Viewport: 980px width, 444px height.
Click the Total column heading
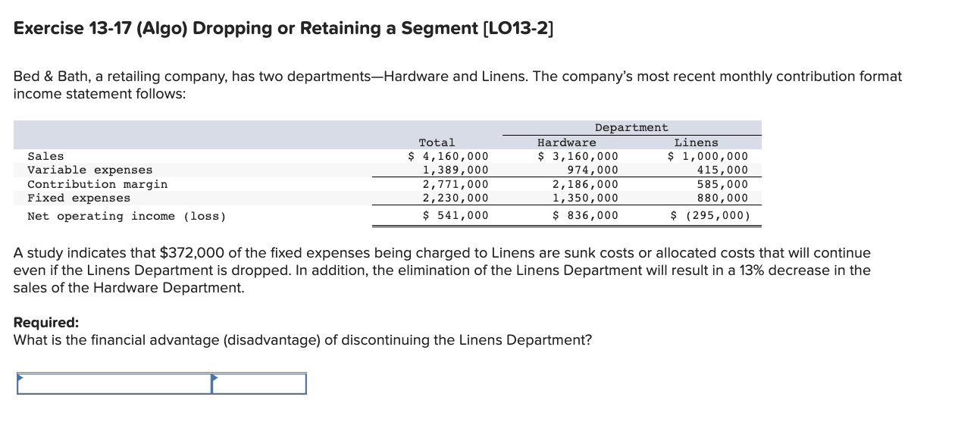click(437, 142)
